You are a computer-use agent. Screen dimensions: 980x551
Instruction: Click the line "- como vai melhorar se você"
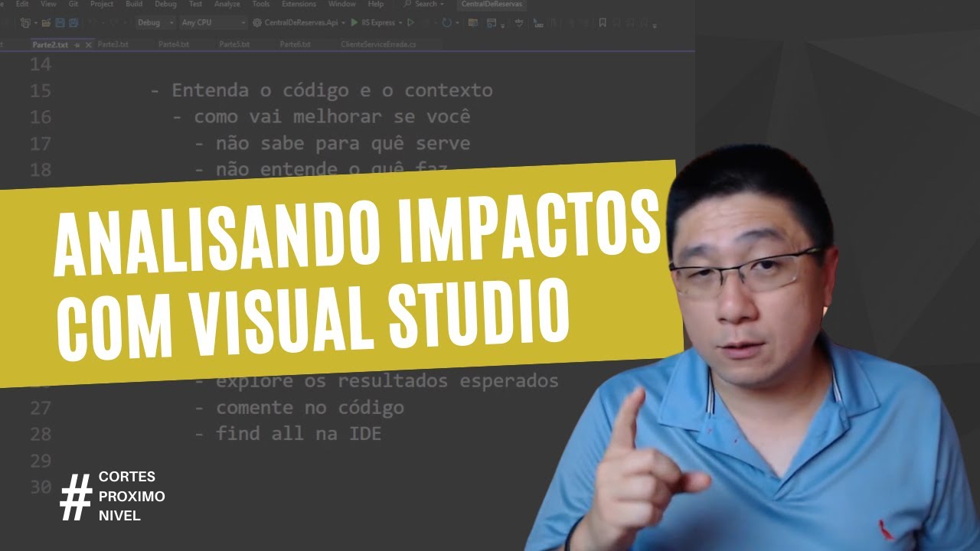[x=321, y=116]
